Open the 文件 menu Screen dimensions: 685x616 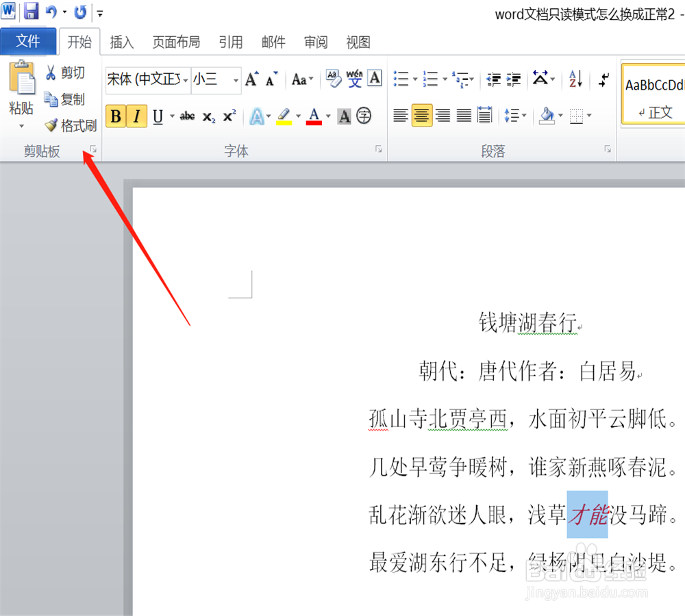tap(28, 42)
